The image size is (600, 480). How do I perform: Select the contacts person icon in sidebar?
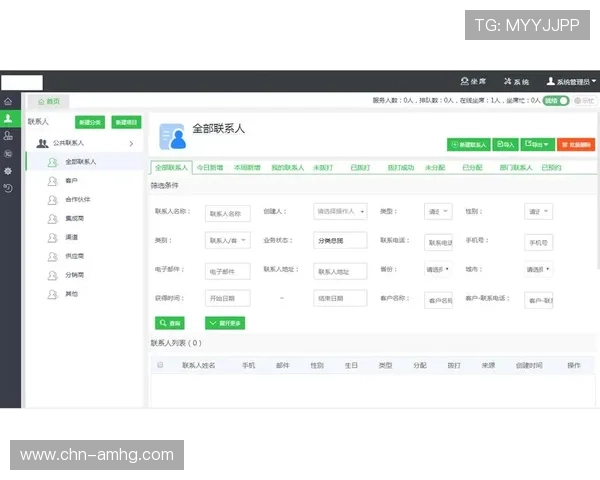[x=8, y=119]
